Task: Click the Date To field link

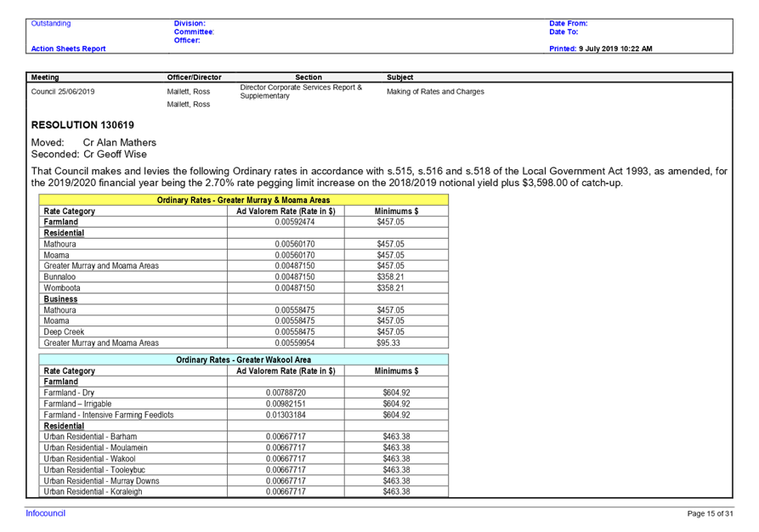Action: 560,31
